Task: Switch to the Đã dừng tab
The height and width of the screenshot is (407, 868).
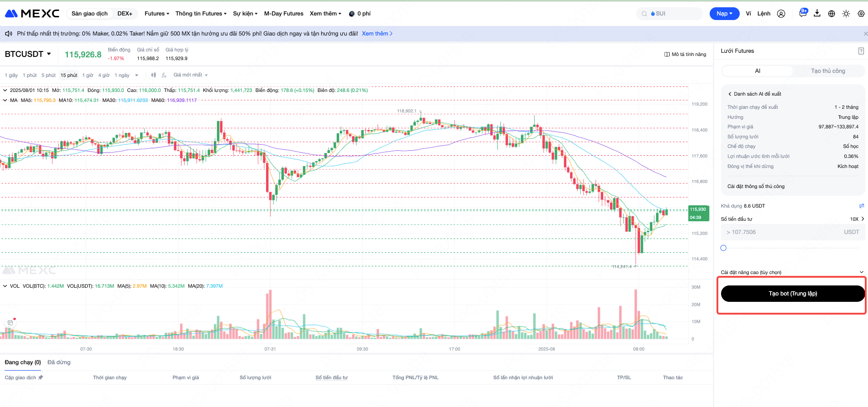Action: point(59,362)
